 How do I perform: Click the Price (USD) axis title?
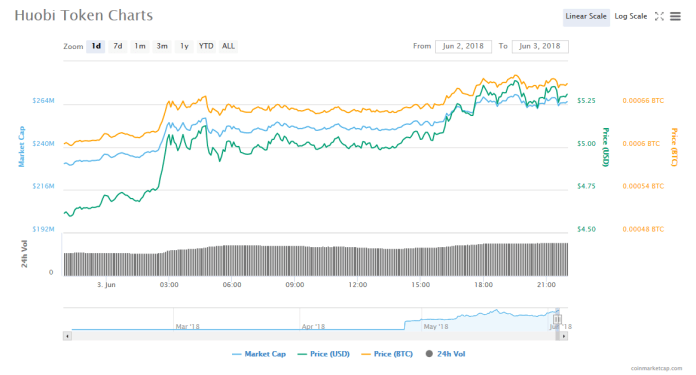(x=605, y=147)
